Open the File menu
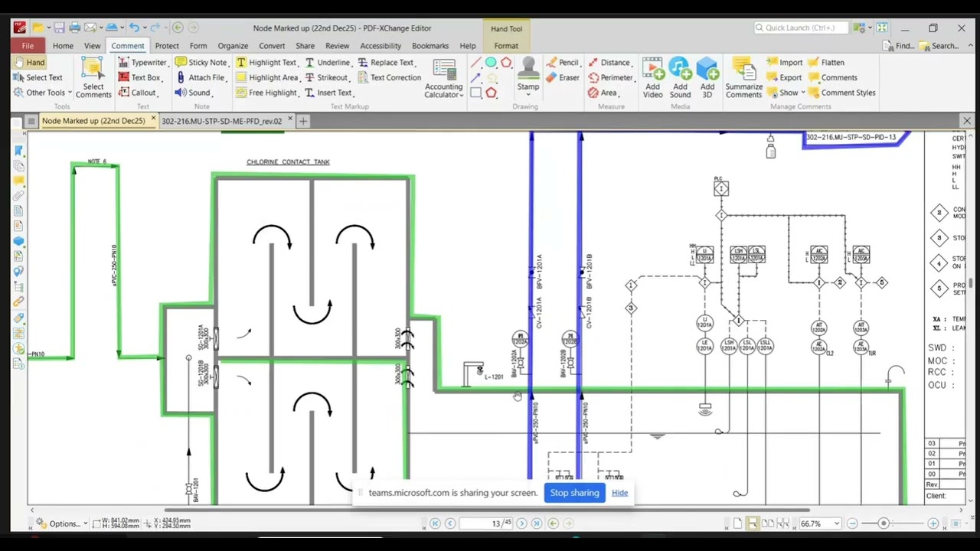 click(28, 46)
